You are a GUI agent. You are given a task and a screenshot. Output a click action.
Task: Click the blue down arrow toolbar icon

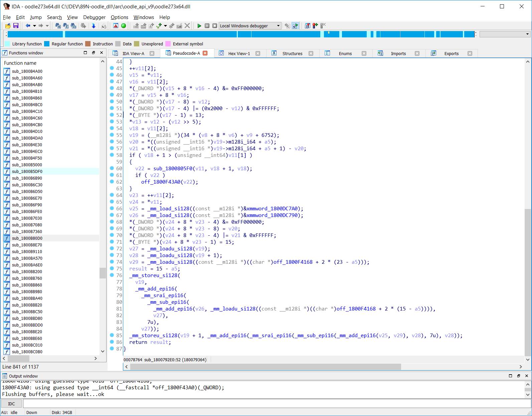[94, 26]
